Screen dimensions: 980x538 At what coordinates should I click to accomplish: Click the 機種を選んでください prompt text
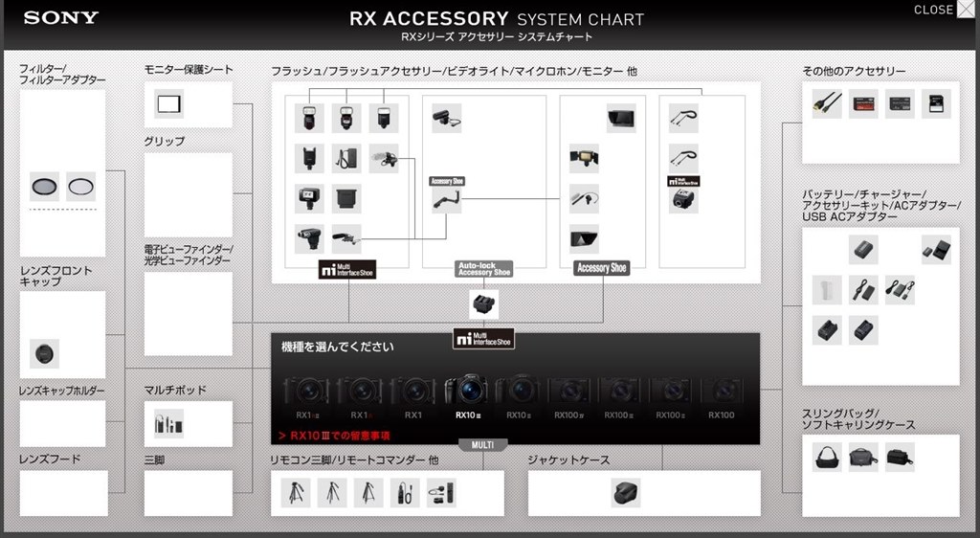tap(338, 347)
